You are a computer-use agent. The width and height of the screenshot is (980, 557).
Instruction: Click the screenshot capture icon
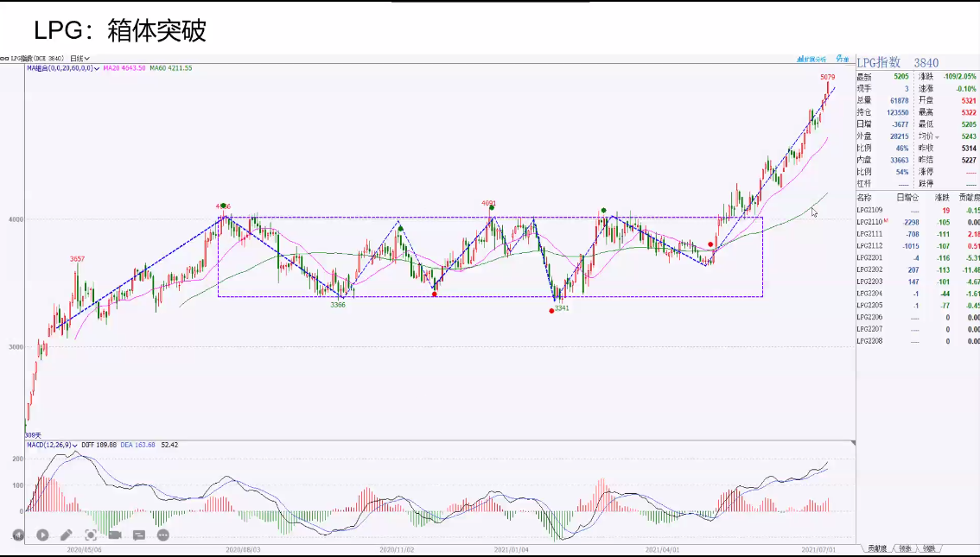tap(91, 535)
